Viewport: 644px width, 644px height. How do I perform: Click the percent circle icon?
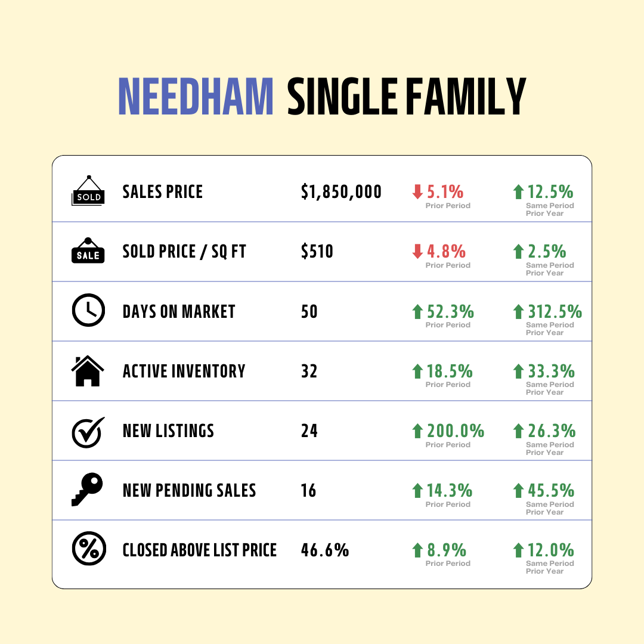point(89,549)
